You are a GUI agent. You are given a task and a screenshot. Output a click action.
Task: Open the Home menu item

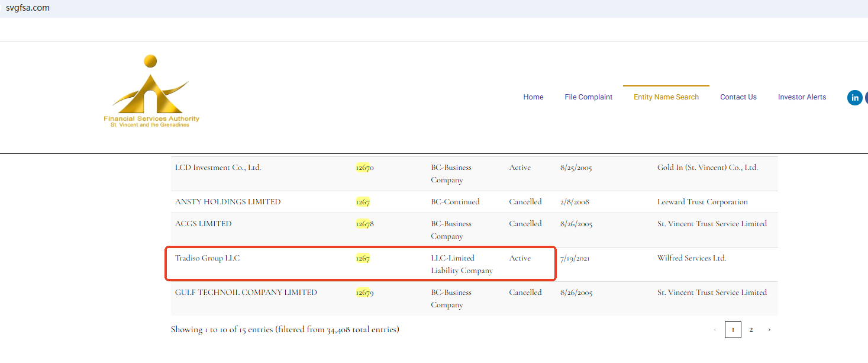(533, 97)
